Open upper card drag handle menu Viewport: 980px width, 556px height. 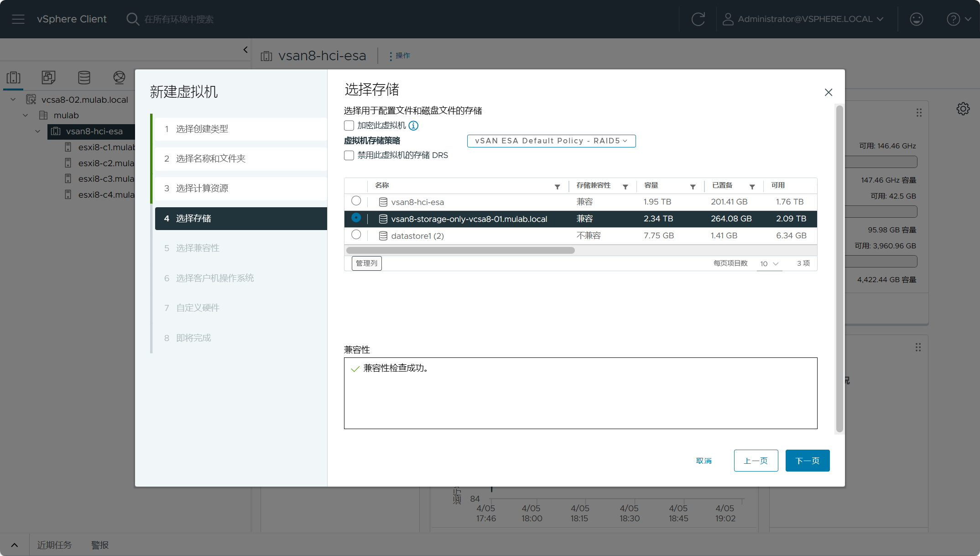click(919, 112)
